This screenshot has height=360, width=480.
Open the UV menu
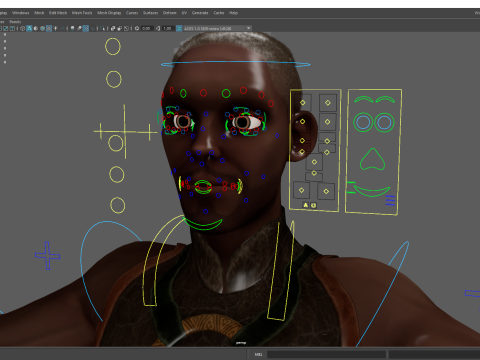pyautogui.click(x=184, y=13)
